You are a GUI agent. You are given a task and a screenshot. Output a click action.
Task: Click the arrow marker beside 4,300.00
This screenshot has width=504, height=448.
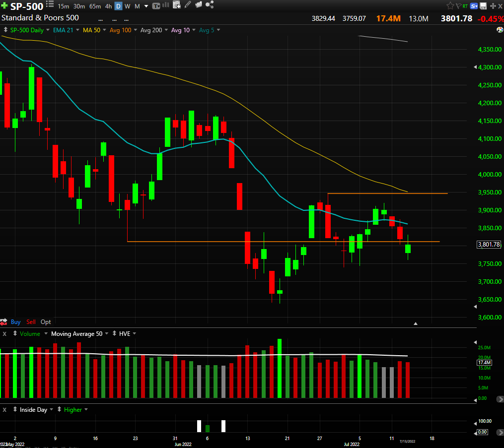click(x=475, y=67)
